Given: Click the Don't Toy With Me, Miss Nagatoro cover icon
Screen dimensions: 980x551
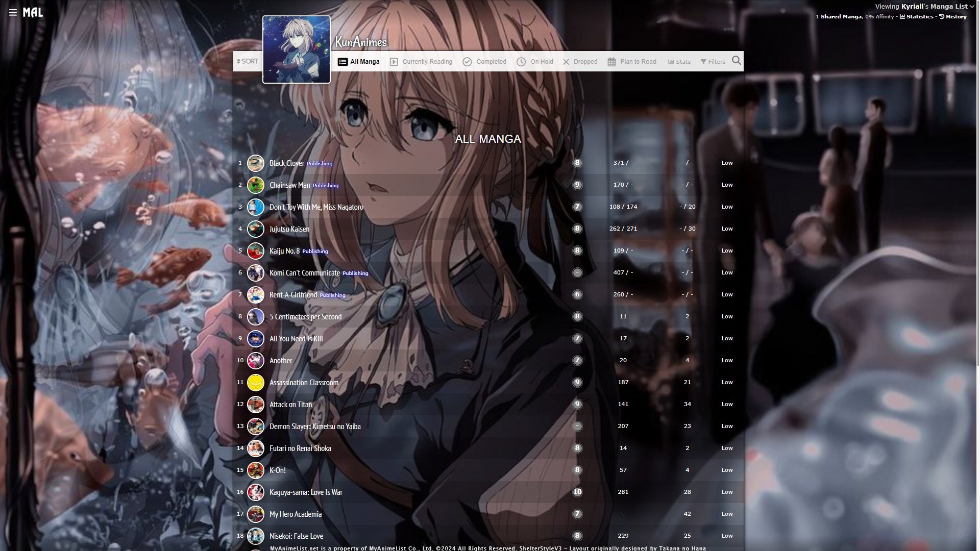Looking at the screenshot, I should (x=255, y=207).
